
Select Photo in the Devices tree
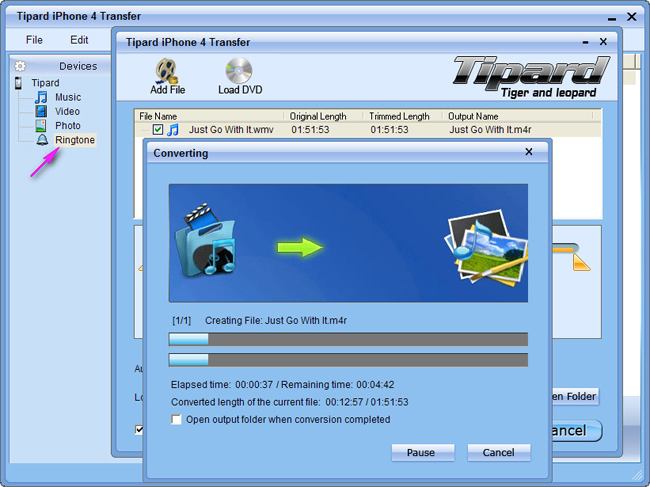point(68,126)
